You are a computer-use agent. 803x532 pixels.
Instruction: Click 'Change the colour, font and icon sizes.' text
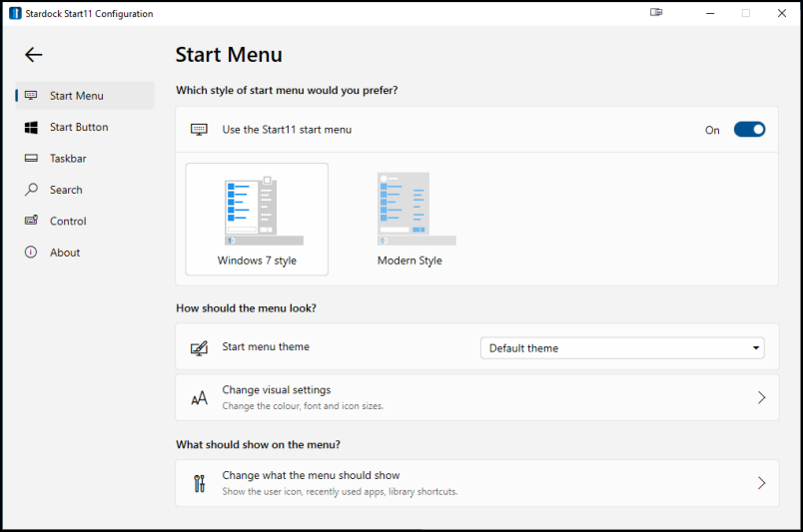click(303, 406)
